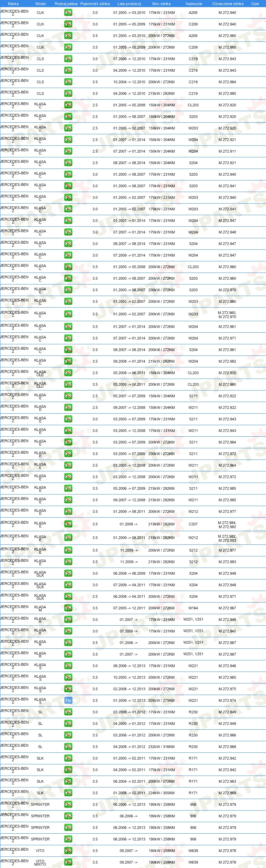Click the '05.2006 -> 07.2009' production years cell
266x868 pixels.
(x=129, y=488)
